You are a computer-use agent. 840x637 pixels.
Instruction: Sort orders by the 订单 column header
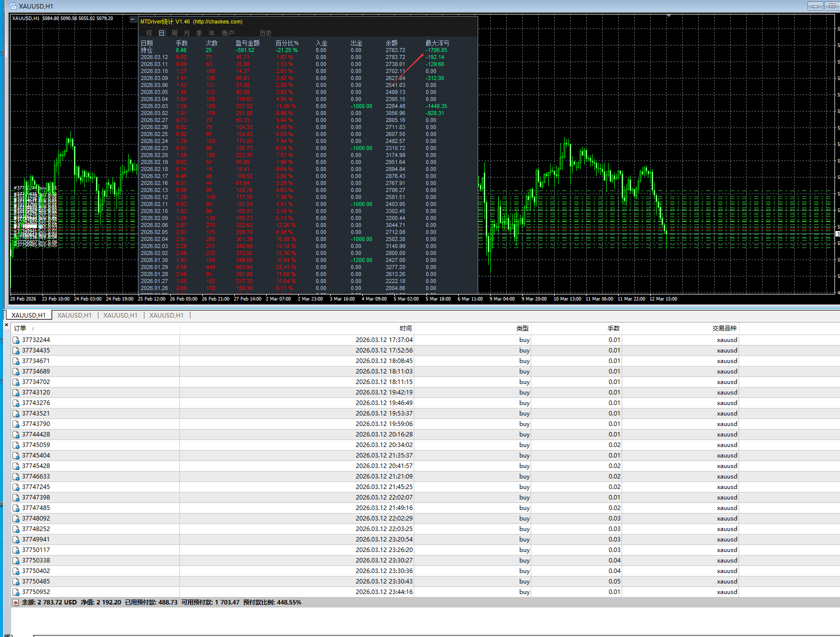pos(20,328)
